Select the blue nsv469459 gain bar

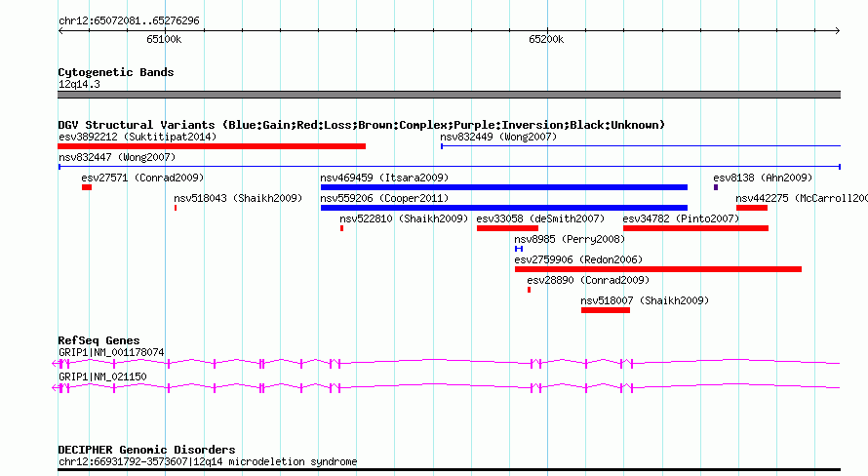tap(504, 187)
